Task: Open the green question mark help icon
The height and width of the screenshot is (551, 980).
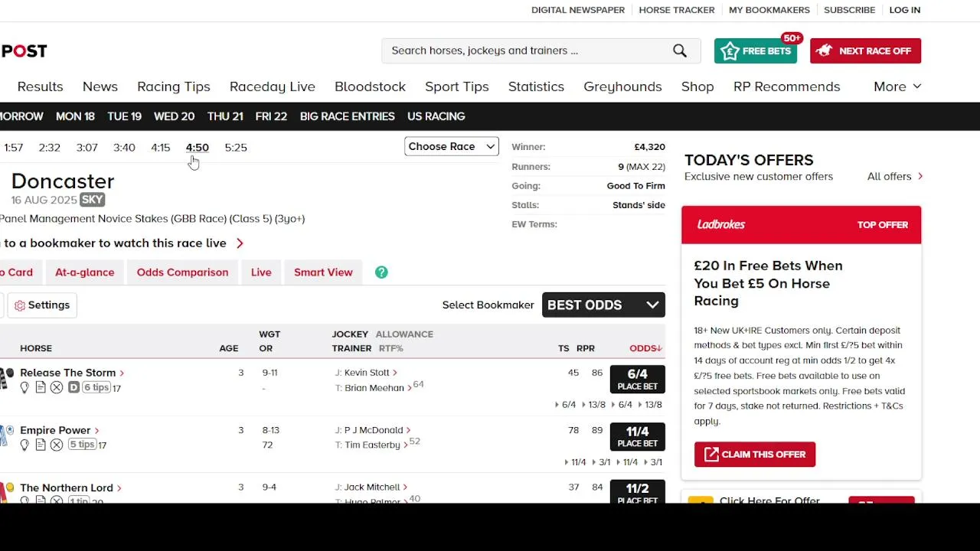Action: point(381,272)
